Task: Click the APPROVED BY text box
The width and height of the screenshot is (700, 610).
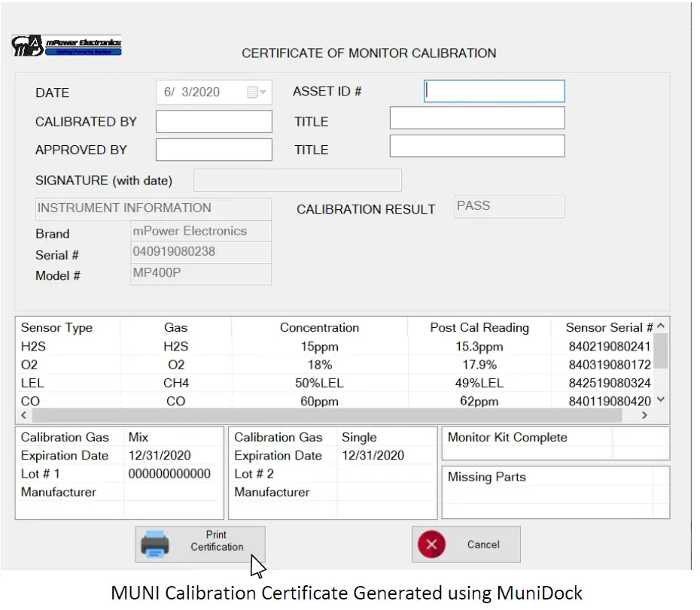Action: click(213, 149)
